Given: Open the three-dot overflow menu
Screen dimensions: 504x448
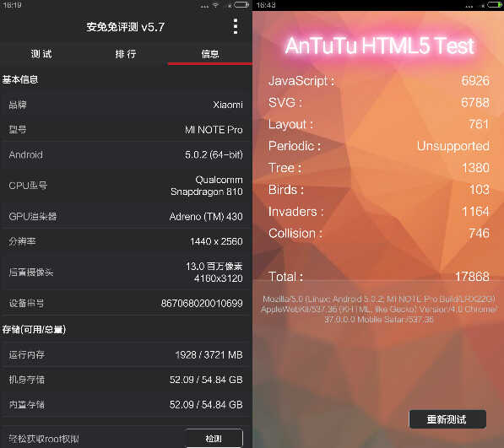Looking at the screenshot, I should (236, 26).
